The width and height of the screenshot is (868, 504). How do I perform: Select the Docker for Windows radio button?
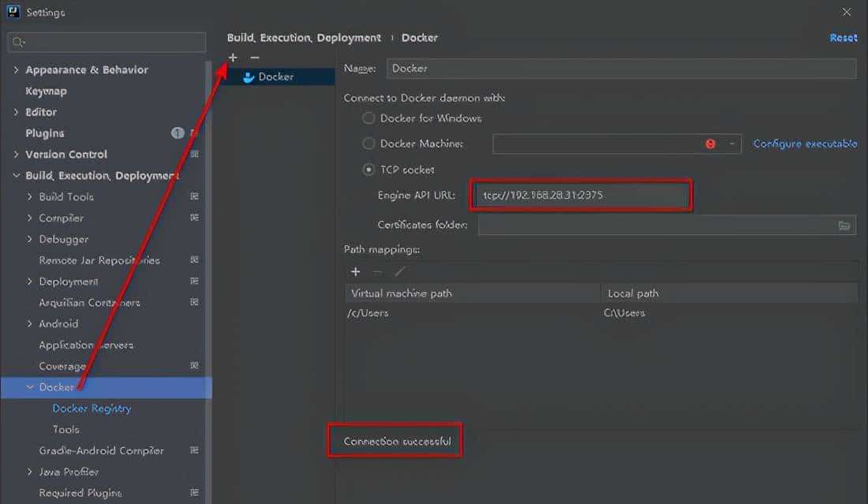click(x=368, y=118)
